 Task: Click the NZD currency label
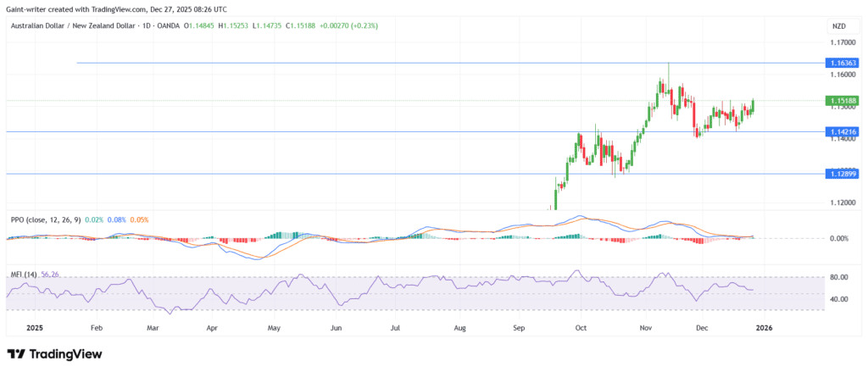click(x=839, y=26)
